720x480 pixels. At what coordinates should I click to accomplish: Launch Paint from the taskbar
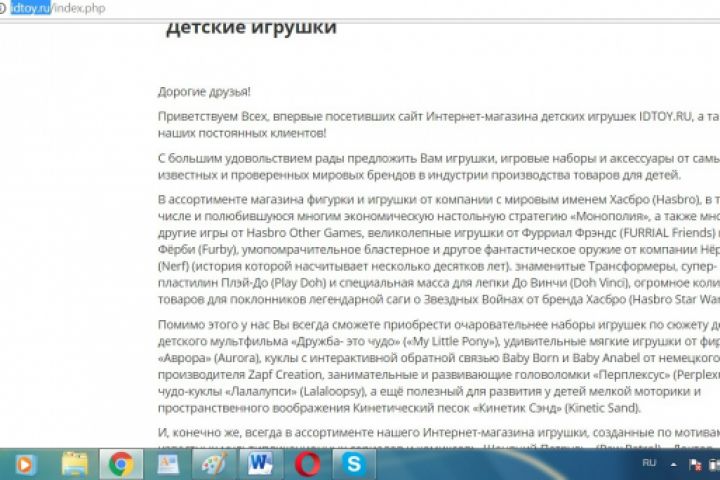pyautogui.click(x=214, y=464)
